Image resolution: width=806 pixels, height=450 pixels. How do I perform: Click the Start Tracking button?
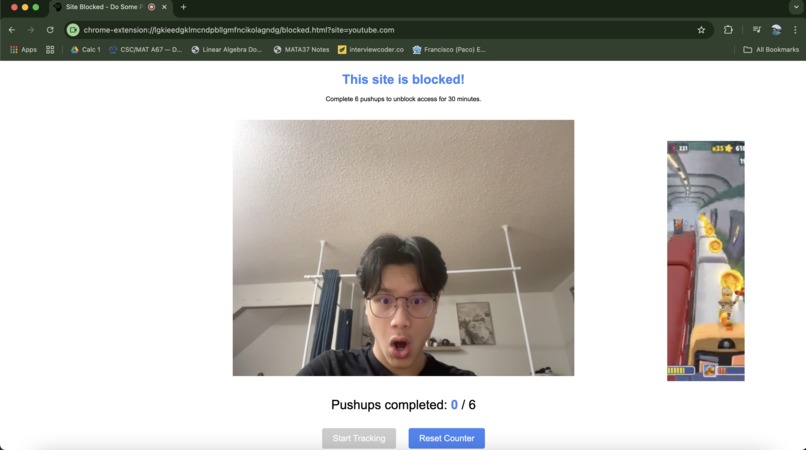pyautogui.click(x=359, y=438)
